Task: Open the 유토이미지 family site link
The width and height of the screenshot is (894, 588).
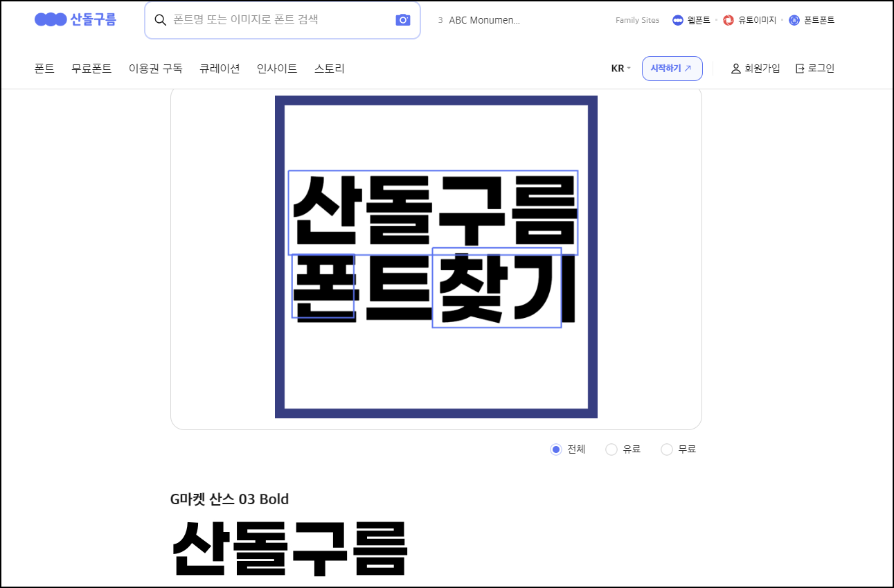Action: pyautogui.click(x=757, y=20)
